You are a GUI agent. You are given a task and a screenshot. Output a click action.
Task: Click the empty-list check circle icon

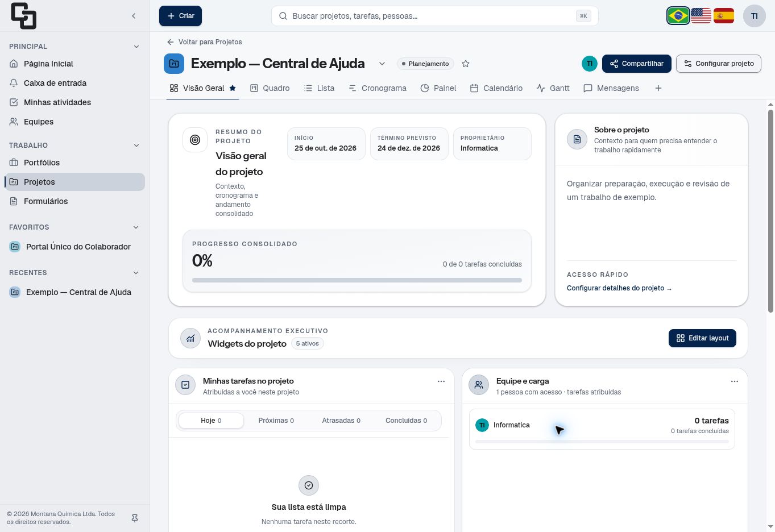pos(309,485)
